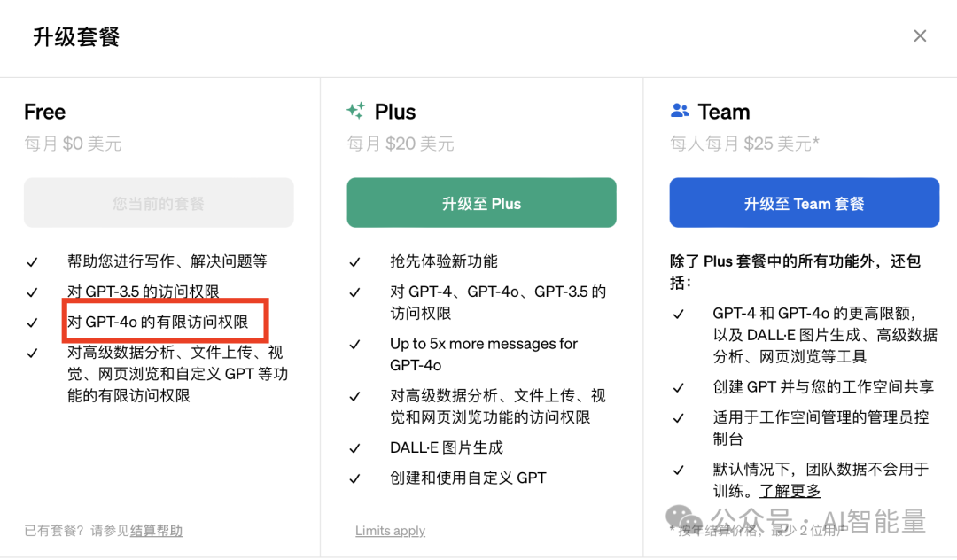The image size is (957, 560).
Task: Click the Free plan heading
Action: tap(45, 113)
